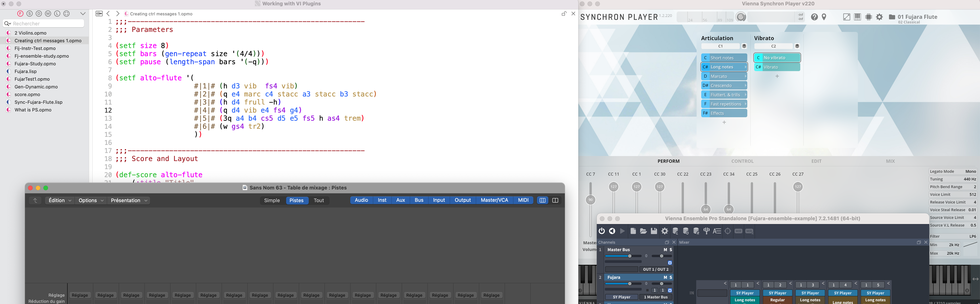Expand the Marcato articulation arrow

point(745,76)
